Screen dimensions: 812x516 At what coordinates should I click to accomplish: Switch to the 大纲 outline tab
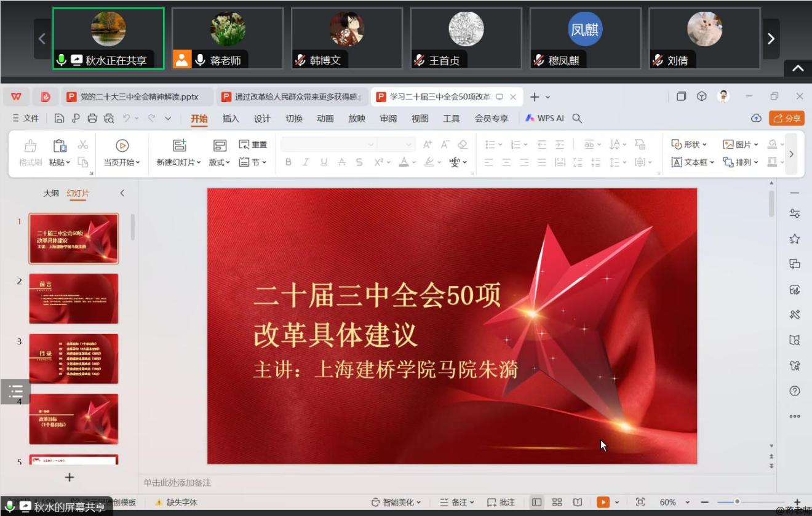[51, 193]
